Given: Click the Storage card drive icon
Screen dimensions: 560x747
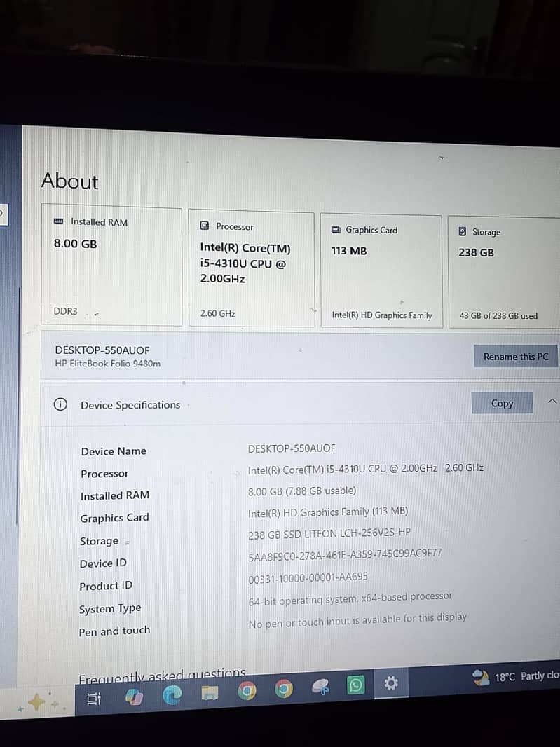Looking at the screenshot, I should point(463,231).
